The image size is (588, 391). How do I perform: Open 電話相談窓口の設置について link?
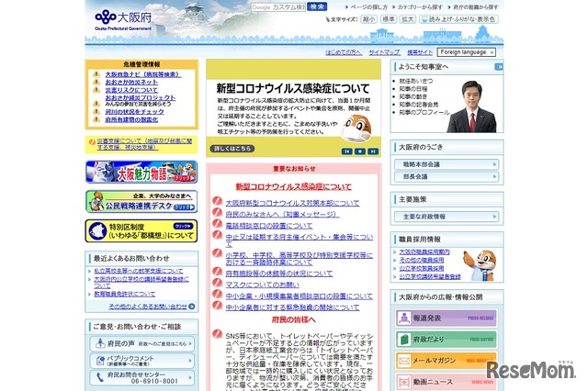pos(269,226)
